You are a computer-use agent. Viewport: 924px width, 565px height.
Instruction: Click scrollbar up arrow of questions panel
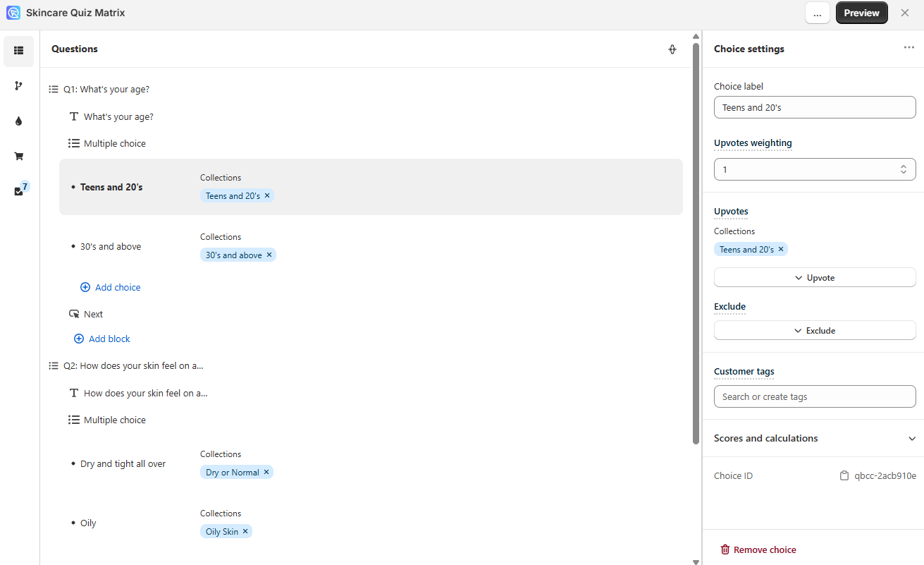point(696,37)
